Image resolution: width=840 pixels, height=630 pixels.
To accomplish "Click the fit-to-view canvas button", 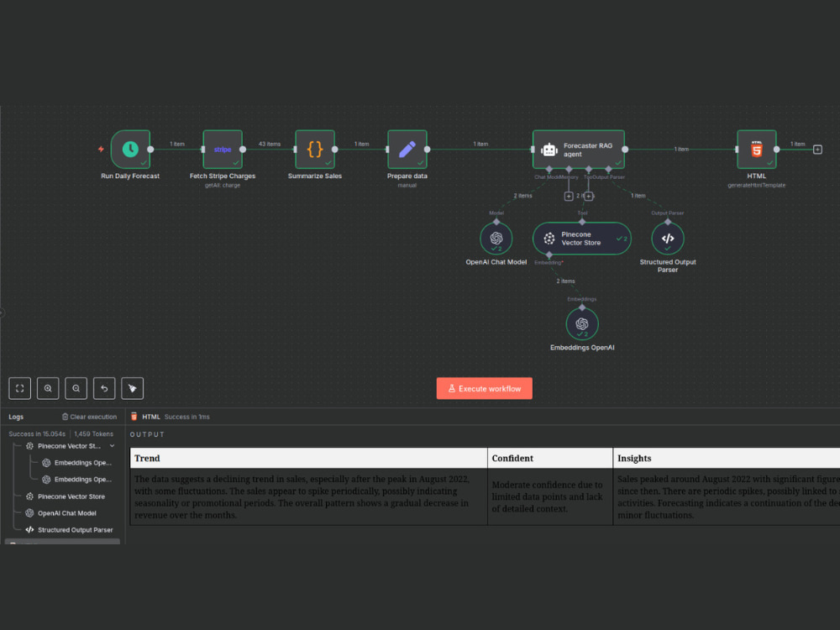I will (20, 388).
